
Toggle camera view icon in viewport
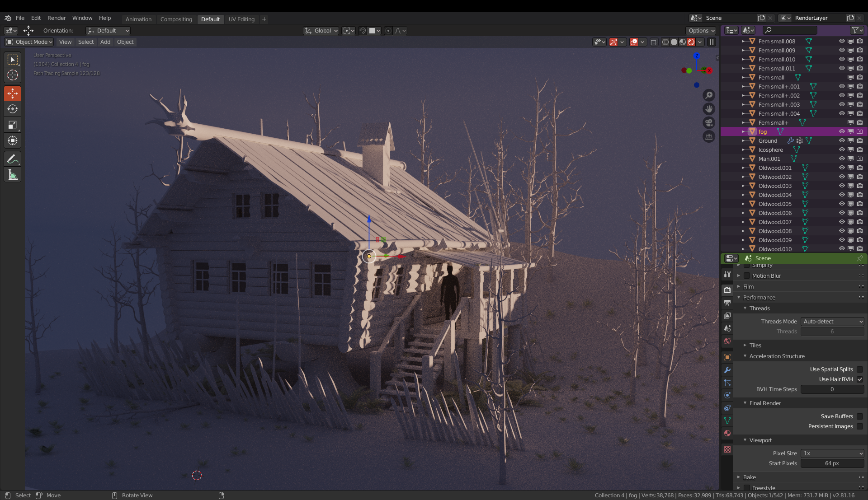(x=709, y=123)
